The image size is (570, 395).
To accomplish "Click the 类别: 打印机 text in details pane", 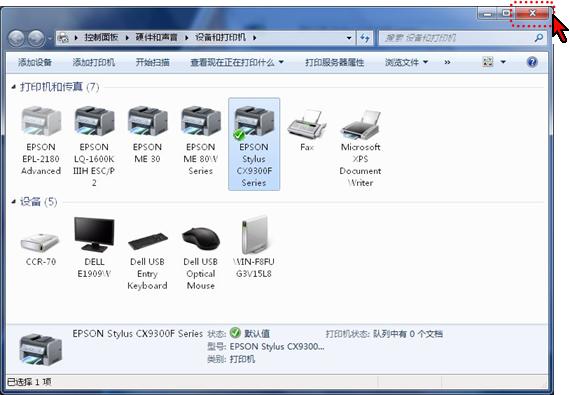I will pos(231,359).
